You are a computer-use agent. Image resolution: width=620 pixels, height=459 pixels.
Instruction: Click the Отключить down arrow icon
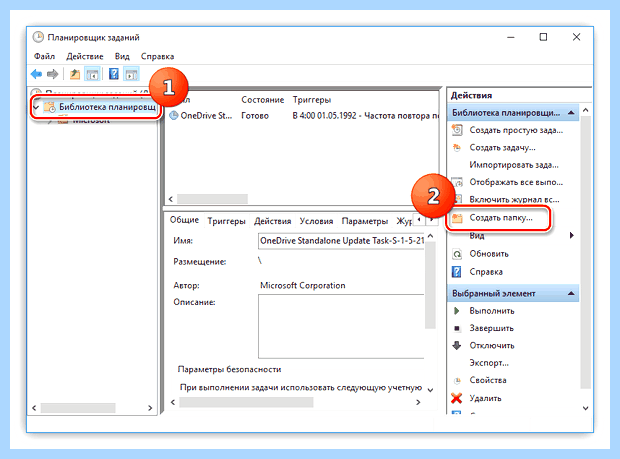(x=457, y=346)
